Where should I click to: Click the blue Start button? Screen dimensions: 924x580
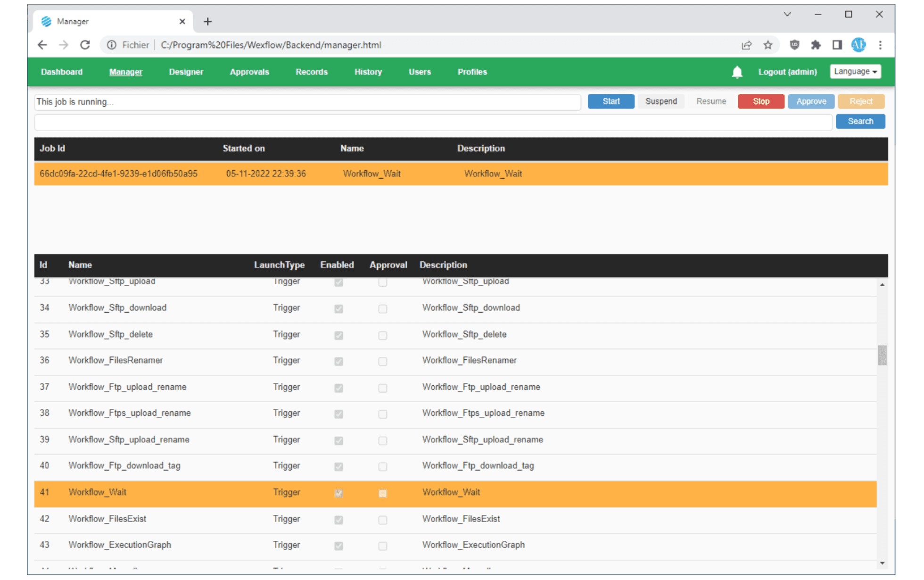[610, 101]
